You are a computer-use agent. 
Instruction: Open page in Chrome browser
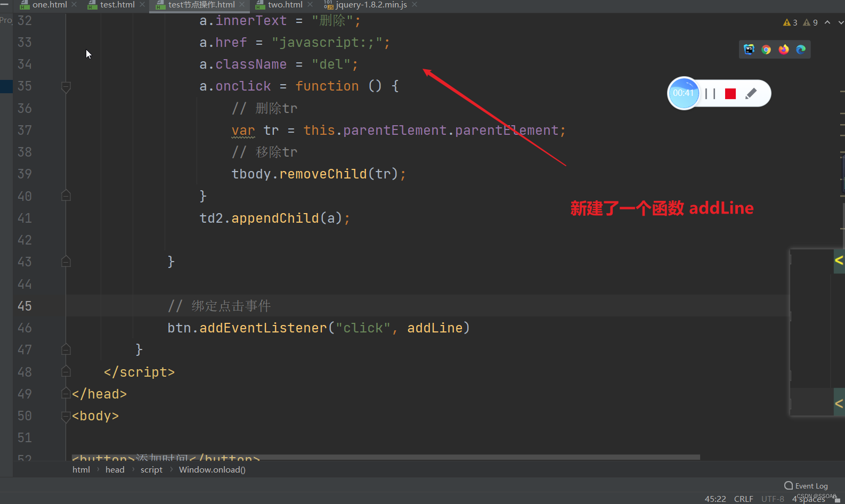766,50
